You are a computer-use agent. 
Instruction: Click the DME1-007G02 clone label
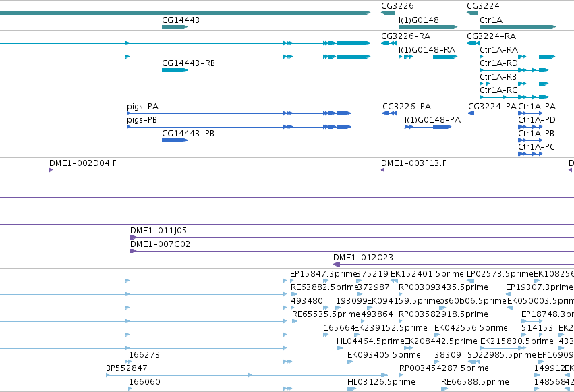(160, 244)
